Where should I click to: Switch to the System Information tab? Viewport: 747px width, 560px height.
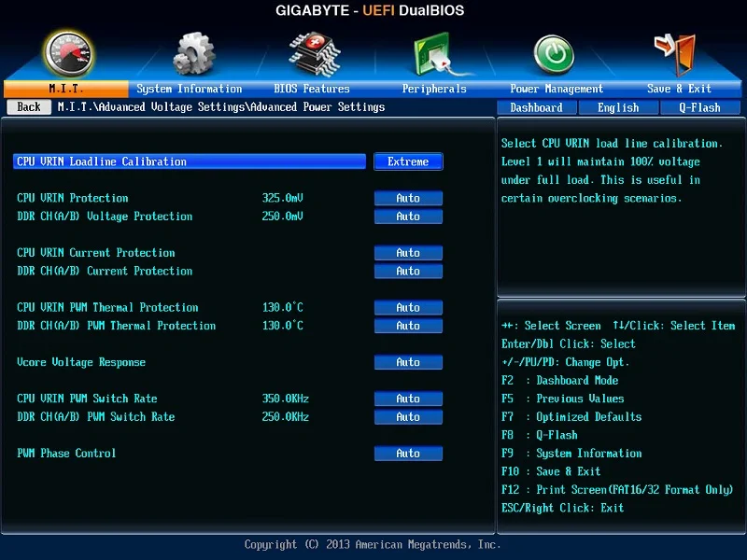tap(190, 89)
